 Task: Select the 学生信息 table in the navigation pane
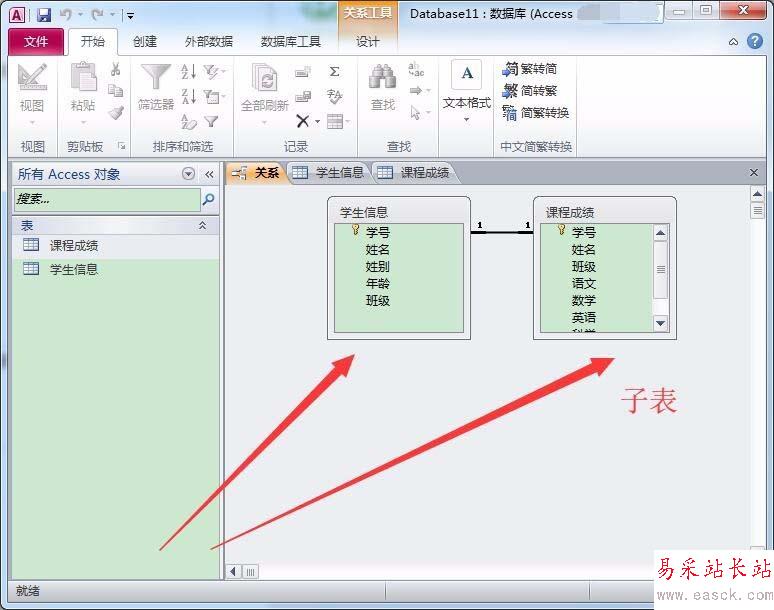point(116,269)
